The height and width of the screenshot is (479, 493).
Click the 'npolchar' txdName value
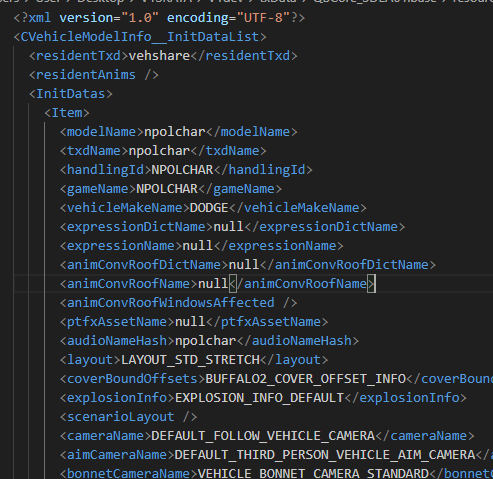[159, 151]
